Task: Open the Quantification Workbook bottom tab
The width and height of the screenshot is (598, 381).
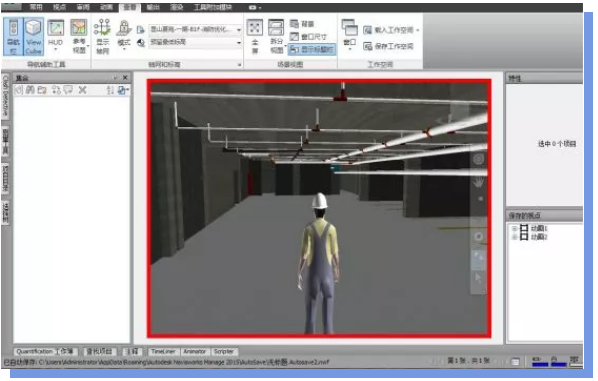Action: 45,352
